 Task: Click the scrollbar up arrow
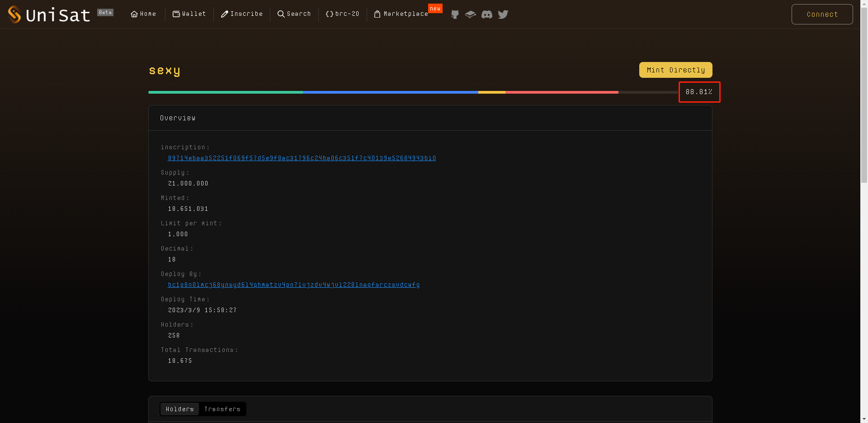pos(864,4)
